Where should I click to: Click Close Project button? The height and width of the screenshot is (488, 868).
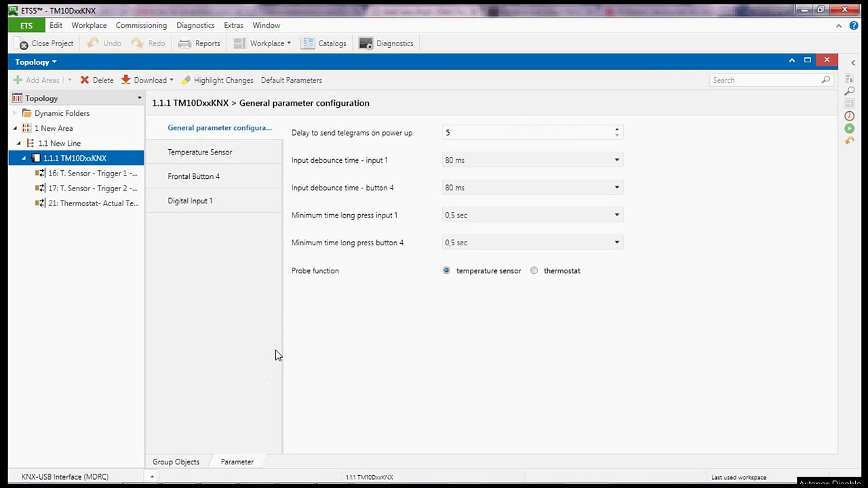45,43
